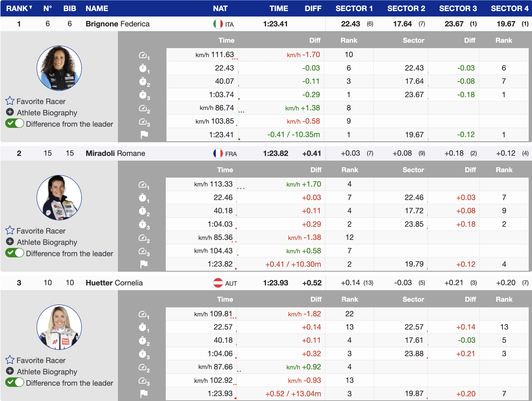This screenshot has height=401, width=532.
Task: Toggle Brignone's Difference from the leader switch
Action: pos(15,124)
